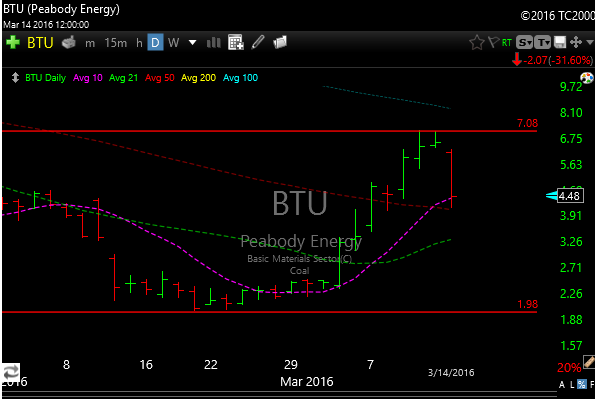Click the 1.98 support line label

(x=527, y=304)
